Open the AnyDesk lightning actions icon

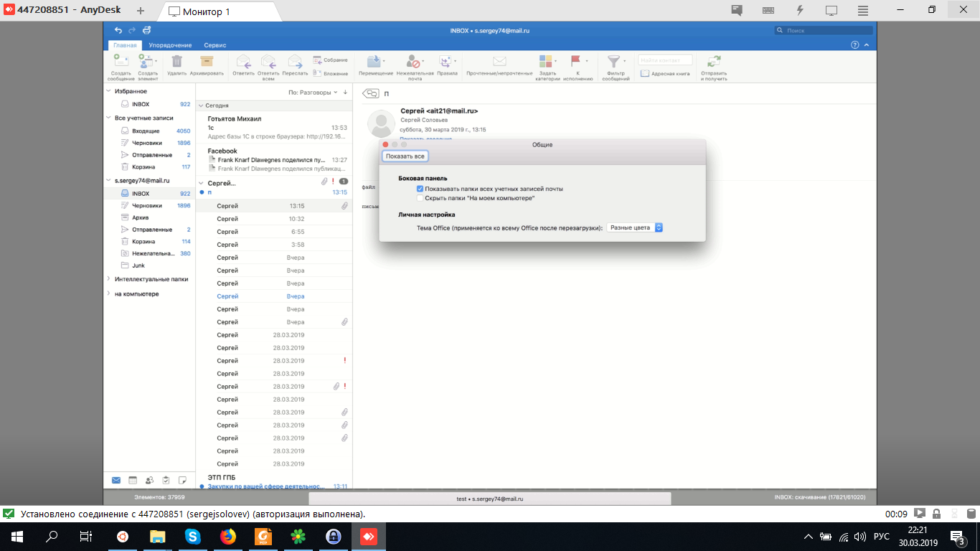(x=800, y=10)
